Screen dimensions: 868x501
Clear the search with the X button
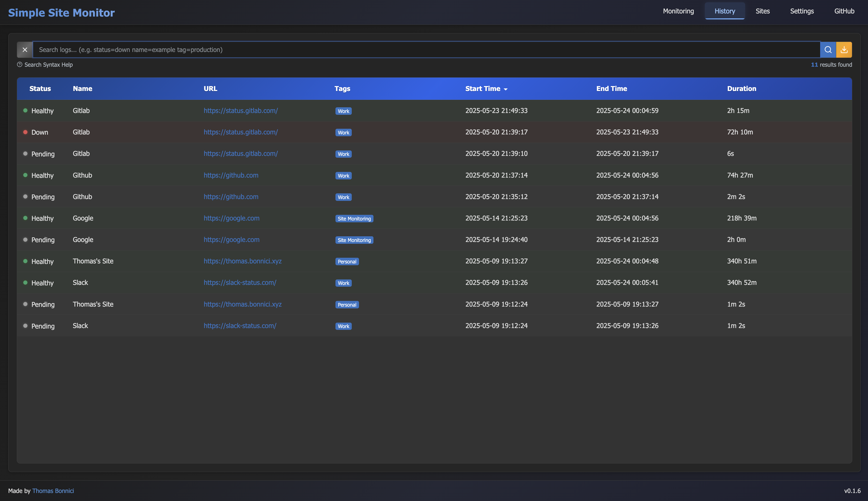[25, 50]
